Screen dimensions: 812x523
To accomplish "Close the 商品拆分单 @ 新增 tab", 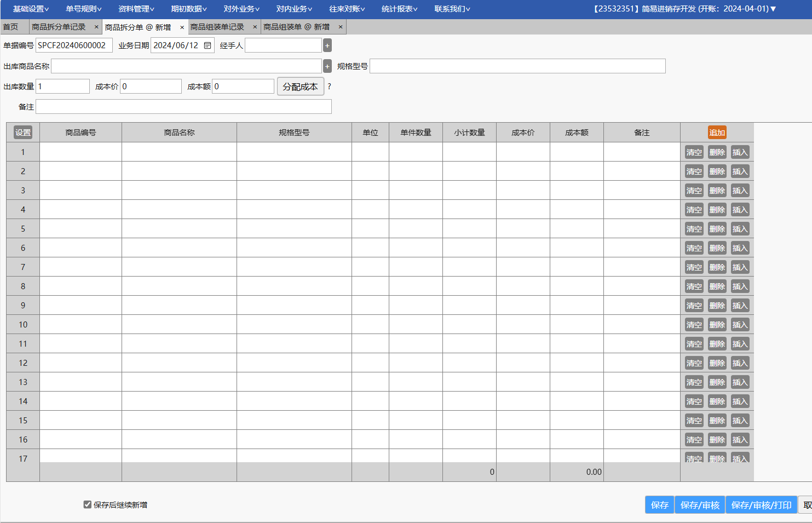I will click(x=182, y=27).
